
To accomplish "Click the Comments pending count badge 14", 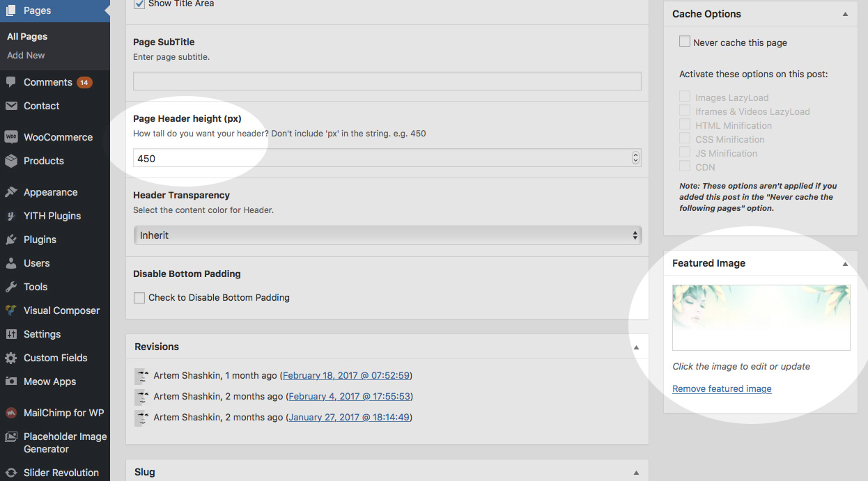I will 84,82.
